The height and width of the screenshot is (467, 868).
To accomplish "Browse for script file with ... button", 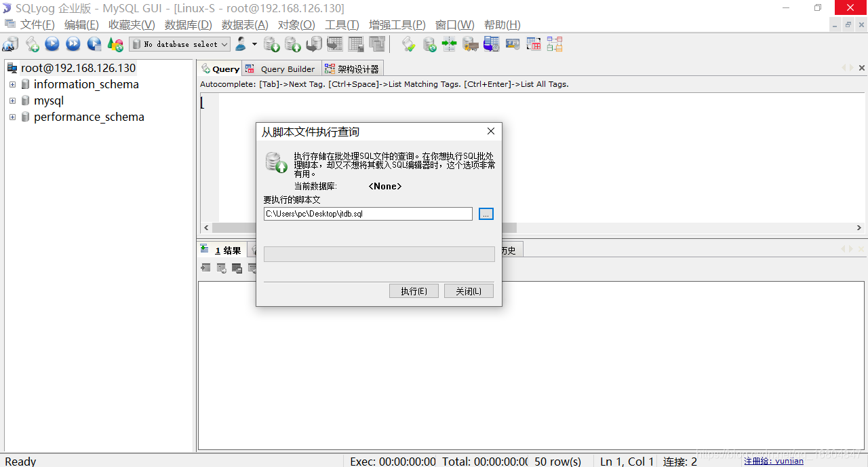I will [x=486, y=214].
